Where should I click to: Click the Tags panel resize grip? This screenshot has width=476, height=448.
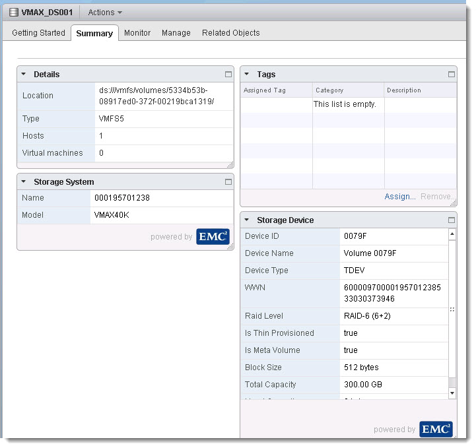(454, 203)
